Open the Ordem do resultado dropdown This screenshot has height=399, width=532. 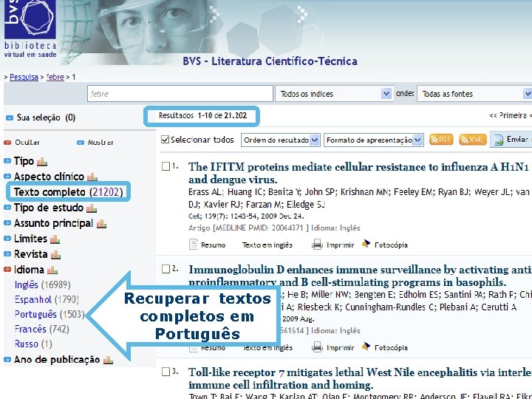(x=280, y=140)
